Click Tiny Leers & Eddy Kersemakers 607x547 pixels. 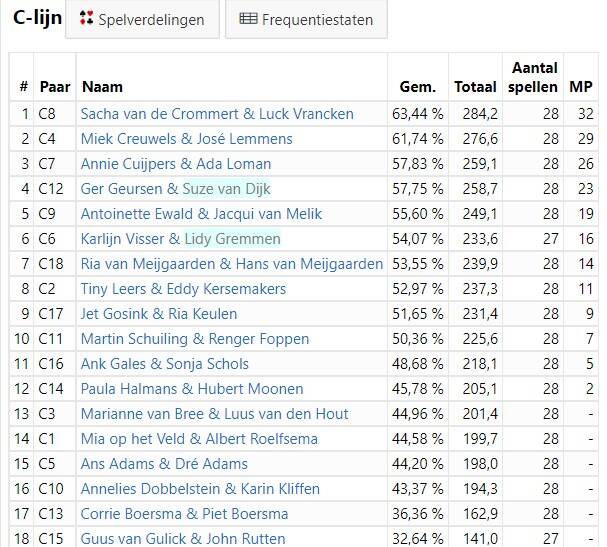pos(183,289)
